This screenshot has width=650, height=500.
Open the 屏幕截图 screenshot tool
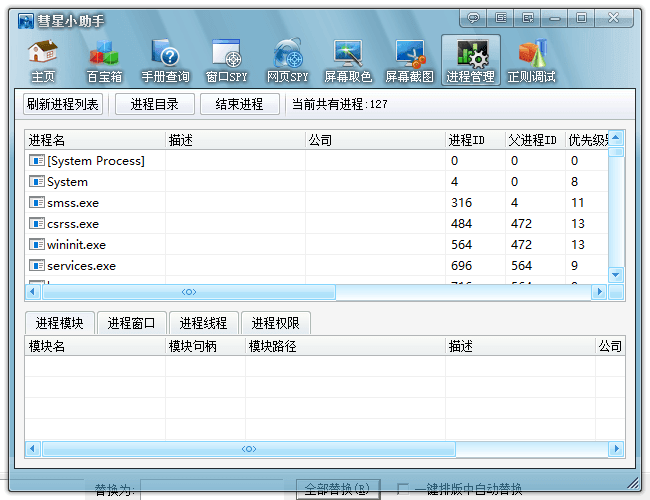[x=409, y=60]
